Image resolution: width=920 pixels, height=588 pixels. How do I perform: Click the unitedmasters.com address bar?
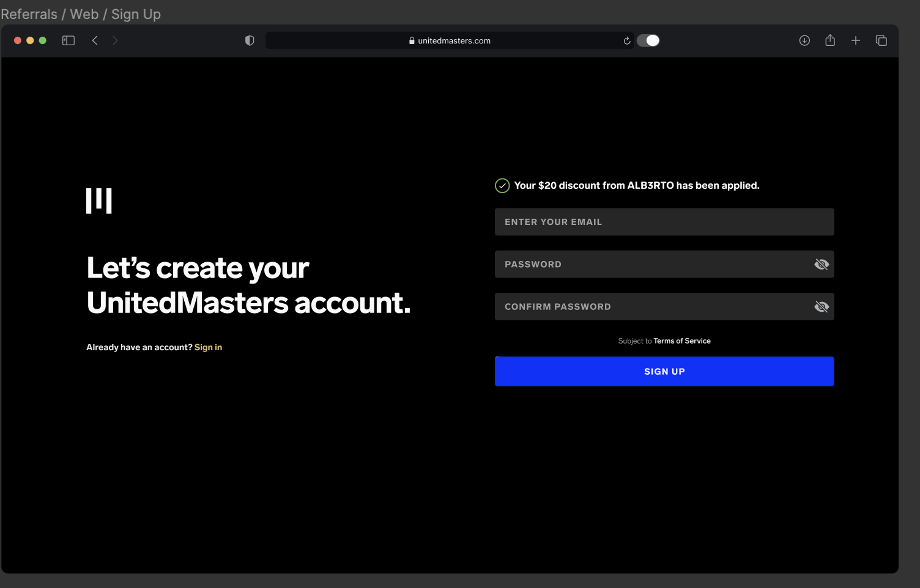pyautogui.click(x=450, y=40)
